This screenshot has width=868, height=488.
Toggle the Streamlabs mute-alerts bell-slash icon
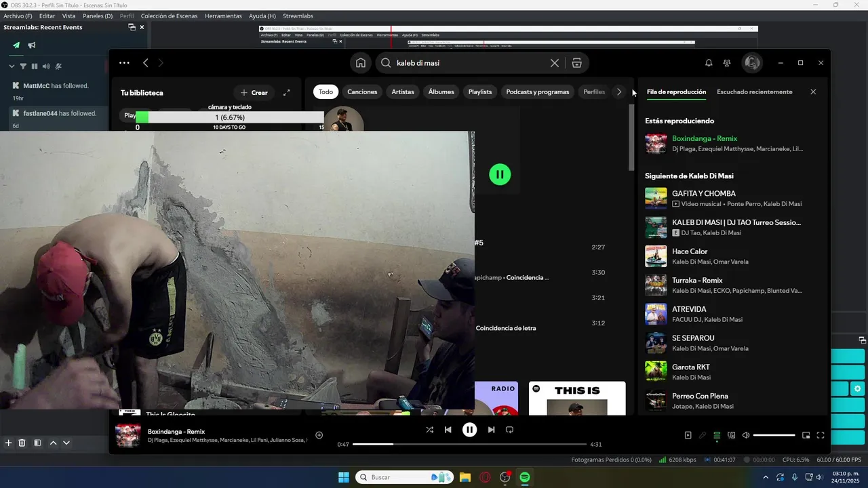click(58, 66)
